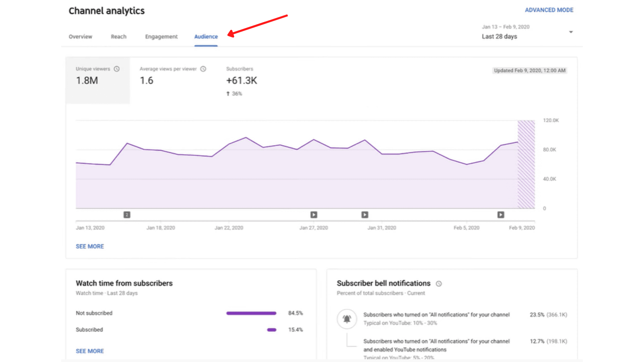Click the date range dropdown arrow
The image size is (644, 362).
tap(571, 32)
